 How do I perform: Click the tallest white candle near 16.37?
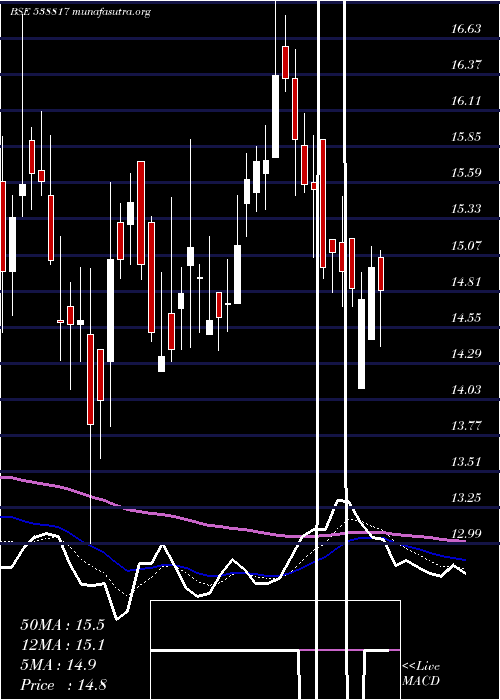click(x=275, y=116)
